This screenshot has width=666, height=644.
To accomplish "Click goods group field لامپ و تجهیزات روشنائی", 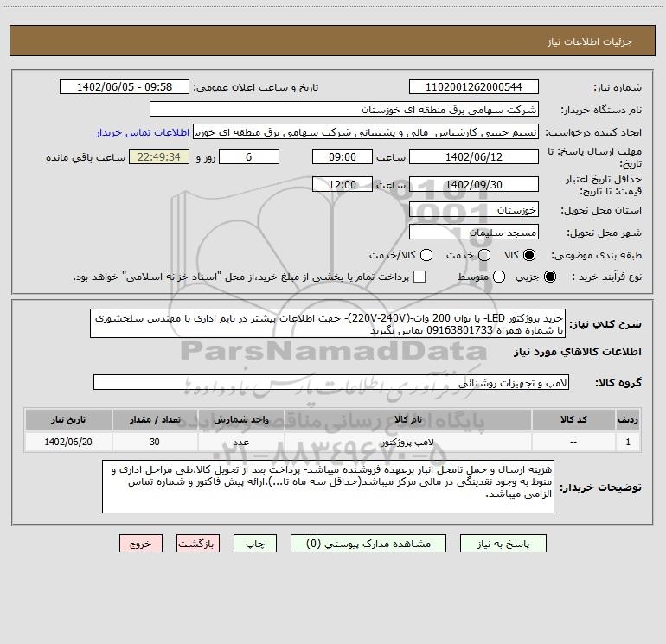I will pyautogui.click(x=331, y=382).
